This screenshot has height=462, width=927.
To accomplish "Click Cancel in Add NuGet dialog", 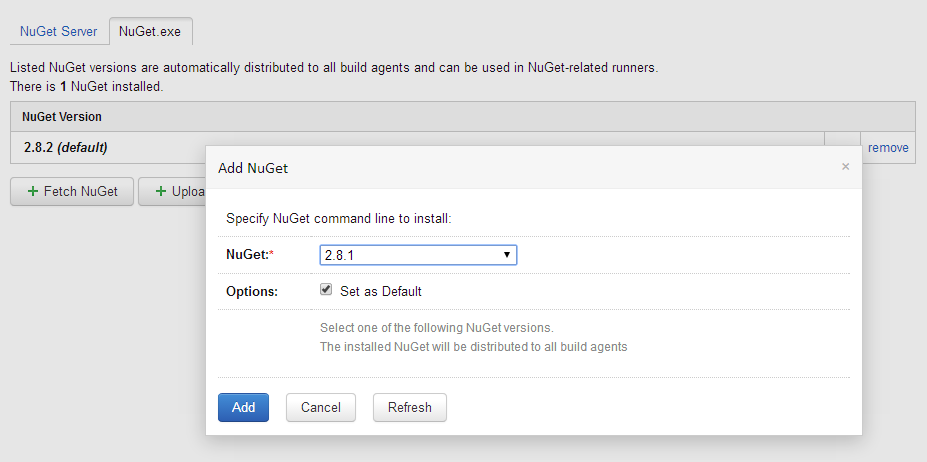I will pos(321,408).
